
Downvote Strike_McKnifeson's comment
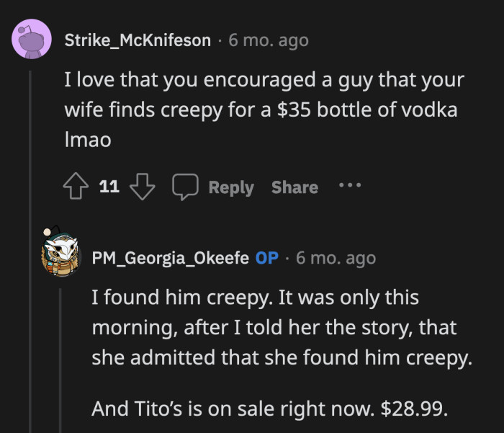point(143,187)
